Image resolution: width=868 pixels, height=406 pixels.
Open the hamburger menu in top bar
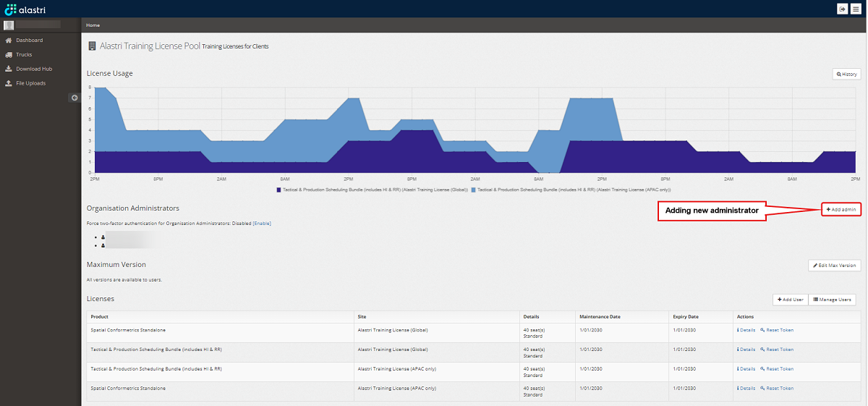coord(856,8)
